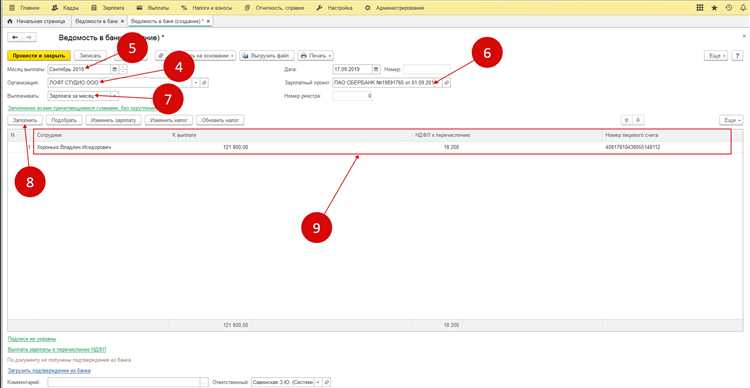Screen dimensions: 750x388
Task: Open calendar picker for Дата field
Action: point(376,69)
